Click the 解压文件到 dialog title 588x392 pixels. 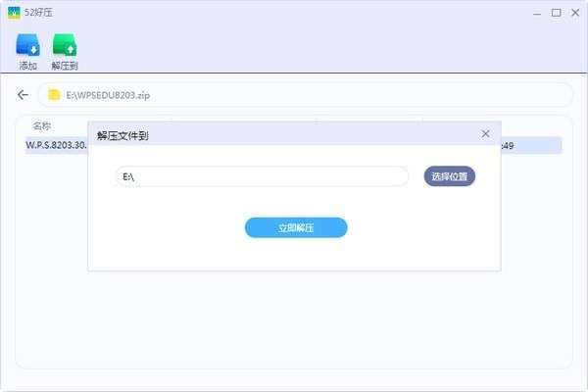122,135
